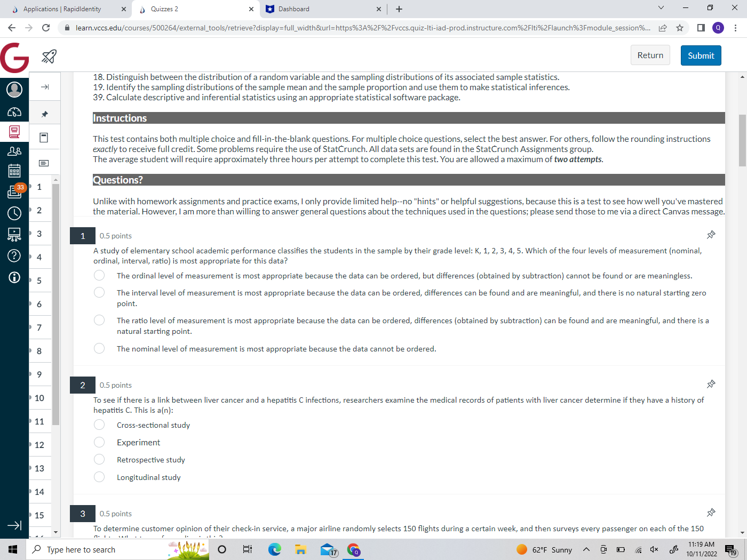Select the Retrospective study answer

pyautogui.click(x=99, y=459)
